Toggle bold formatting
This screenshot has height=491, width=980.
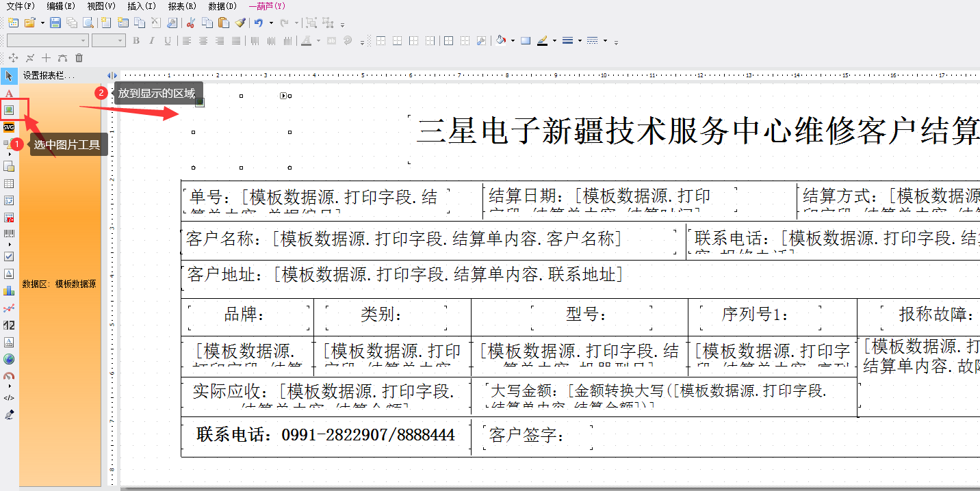(136, 41)
